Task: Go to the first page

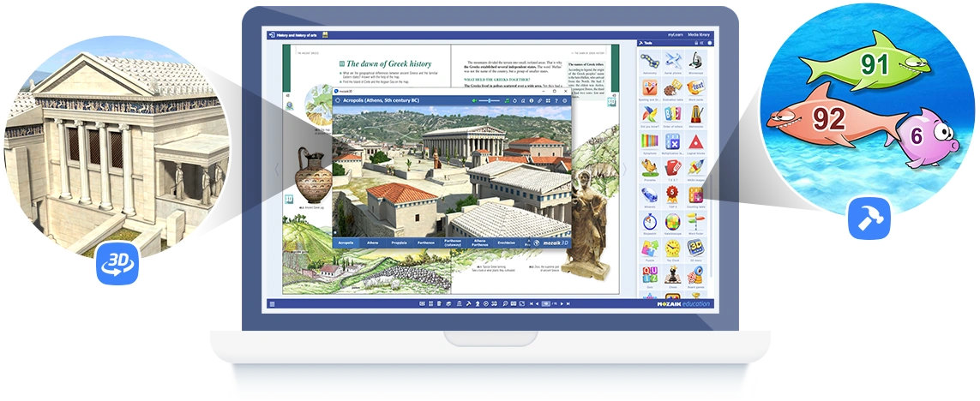Action: 532,303
